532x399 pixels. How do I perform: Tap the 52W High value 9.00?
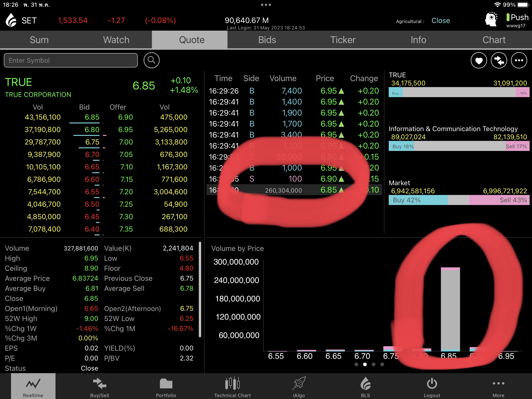click(91, 318)
